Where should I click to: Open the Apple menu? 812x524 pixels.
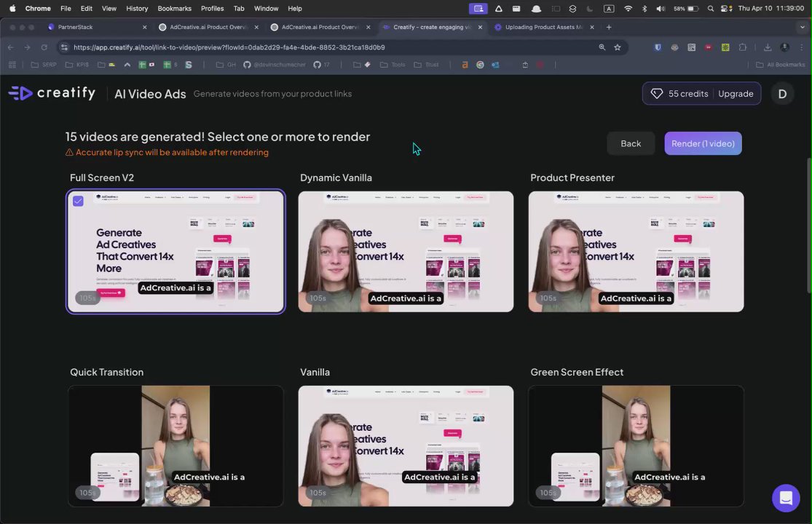coord(12,8)
